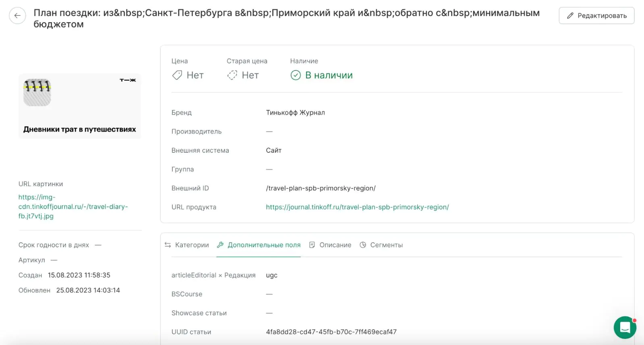Open the product URL link
Image resolution: width=644 pixels, height=345 pixels.
pyautogui.click(x=357, y=207)
